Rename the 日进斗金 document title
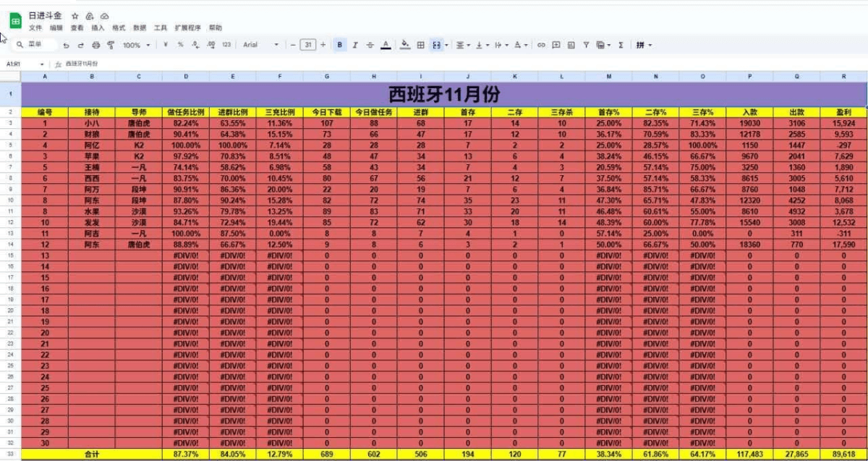This screenshot has height=461, width=868. (x=46, y=15)
